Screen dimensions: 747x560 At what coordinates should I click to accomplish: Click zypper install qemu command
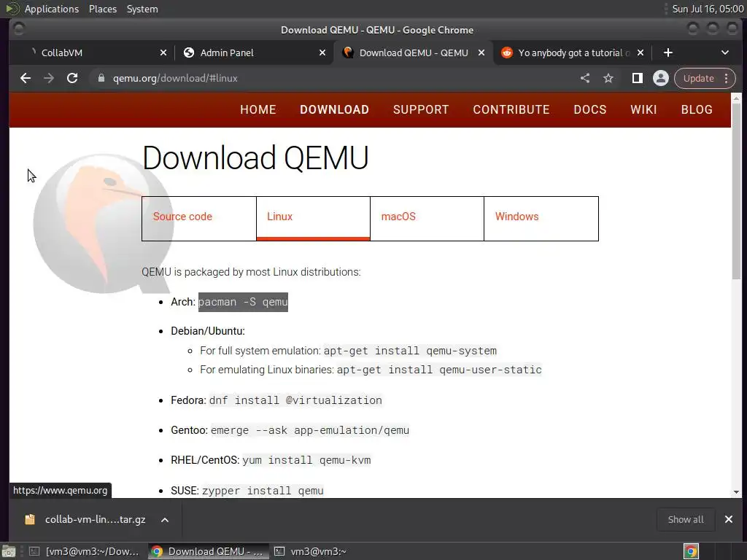pos(263,491)
